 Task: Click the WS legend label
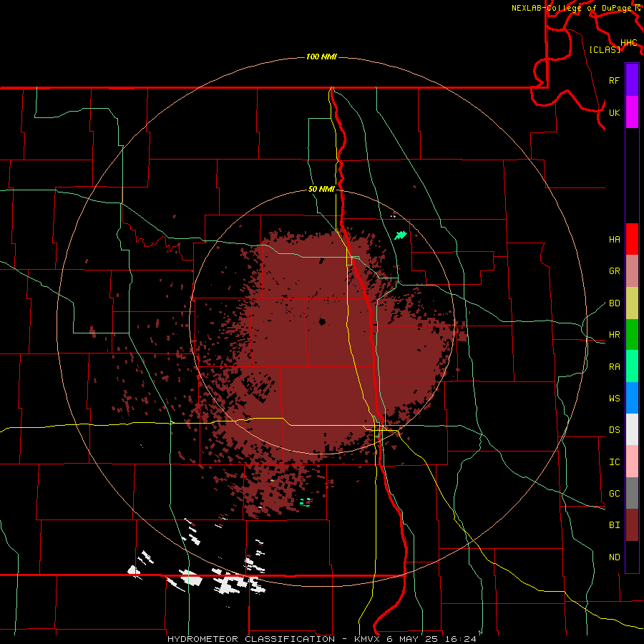tap(614, 398)
